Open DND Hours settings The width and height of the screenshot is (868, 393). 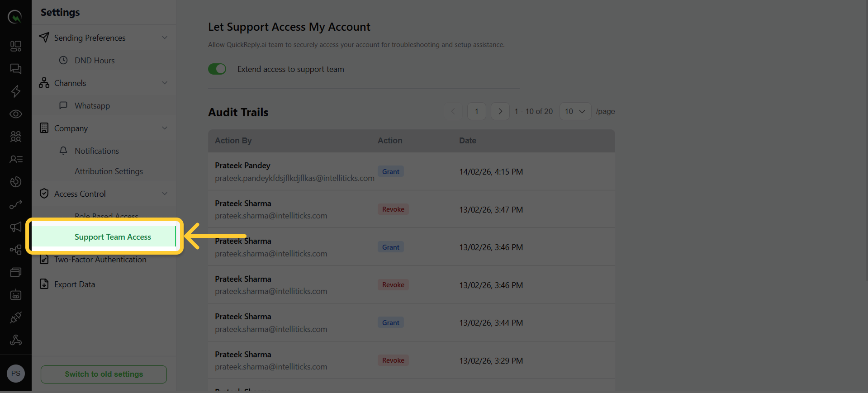tap(95, 61)
